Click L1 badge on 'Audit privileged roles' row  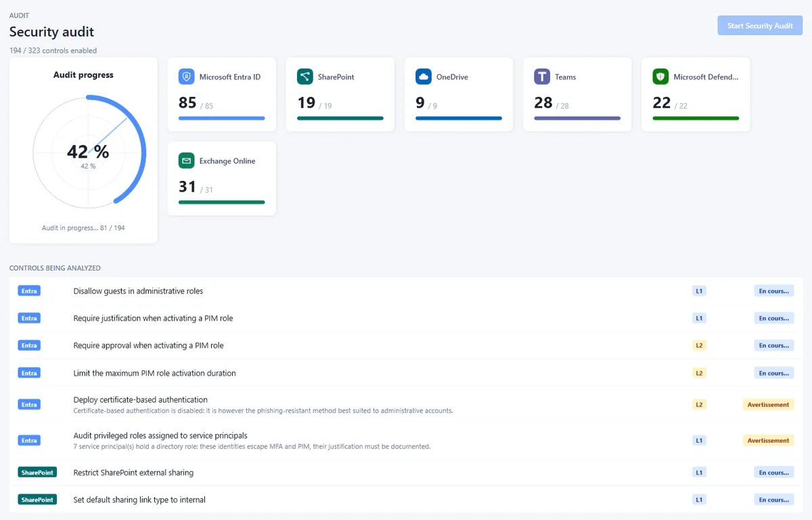coord(699,440)
